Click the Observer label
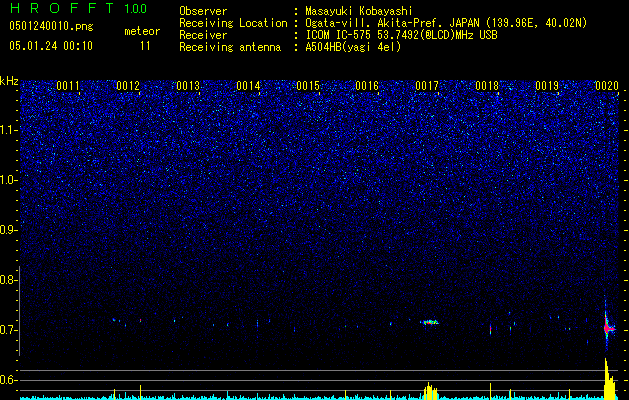 pyautogui.click(x=203, y=11)
